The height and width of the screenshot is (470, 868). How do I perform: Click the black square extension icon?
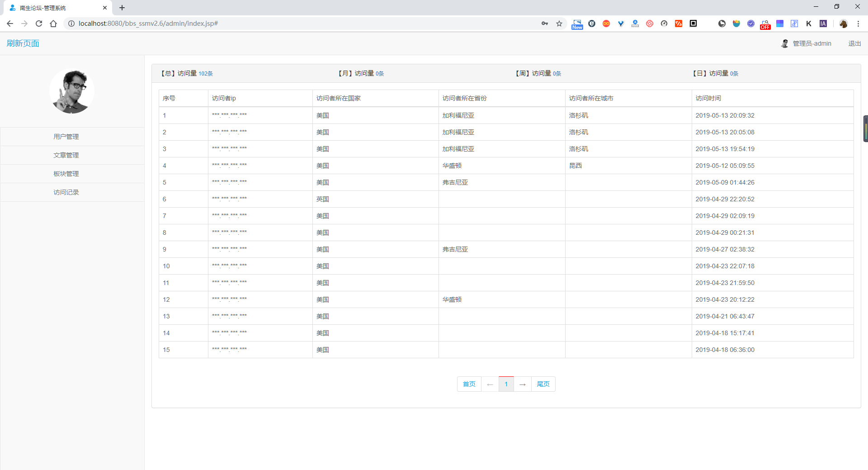[693, 24]
